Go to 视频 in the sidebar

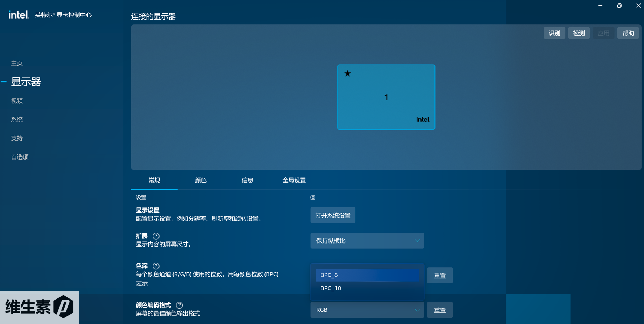coord(17,101)
